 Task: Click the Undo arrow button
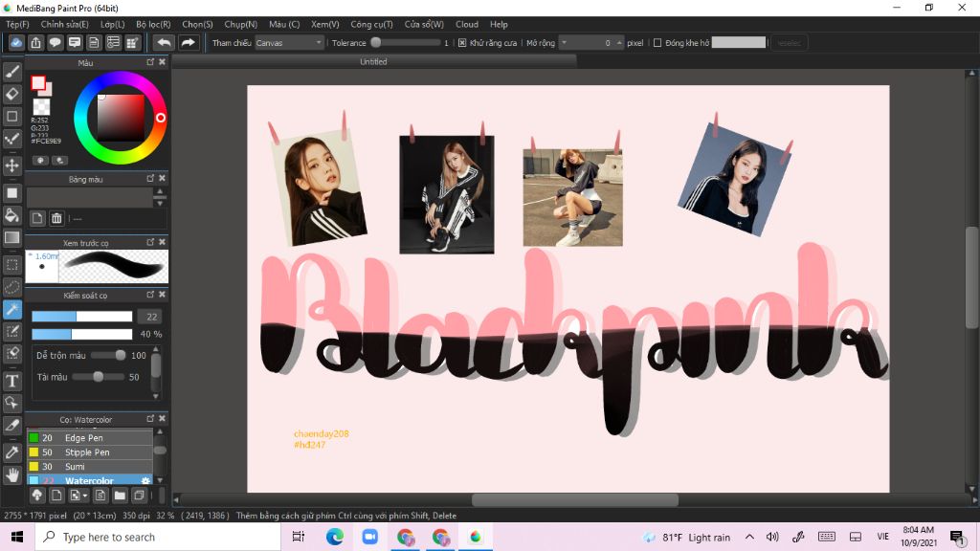[164, 42]
